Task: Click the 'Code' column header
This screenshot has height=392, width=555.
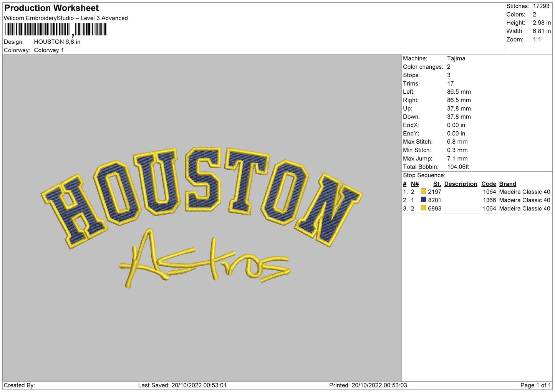Action: [489, 184]
